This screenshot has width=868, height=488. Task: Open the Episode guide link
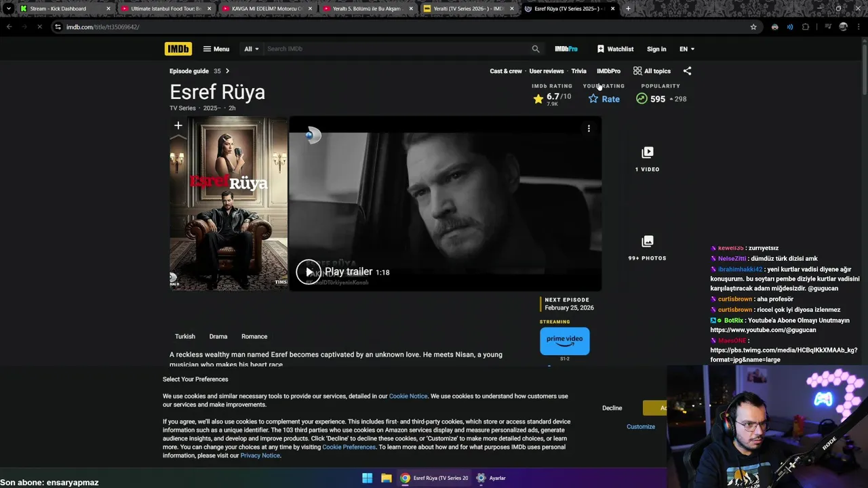[x=189, y=71]
